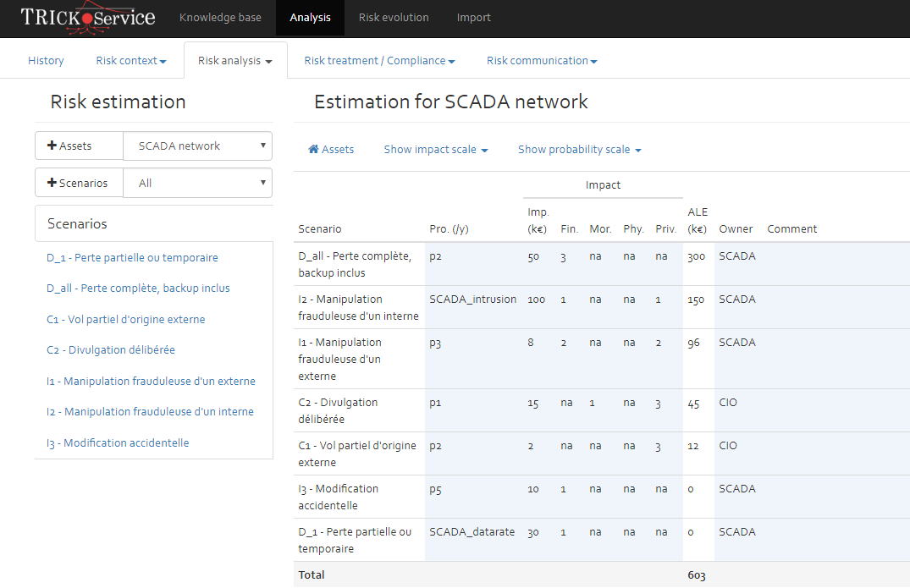Go to Assets link above table
910x588 pixels.
[x=331, y=150]
